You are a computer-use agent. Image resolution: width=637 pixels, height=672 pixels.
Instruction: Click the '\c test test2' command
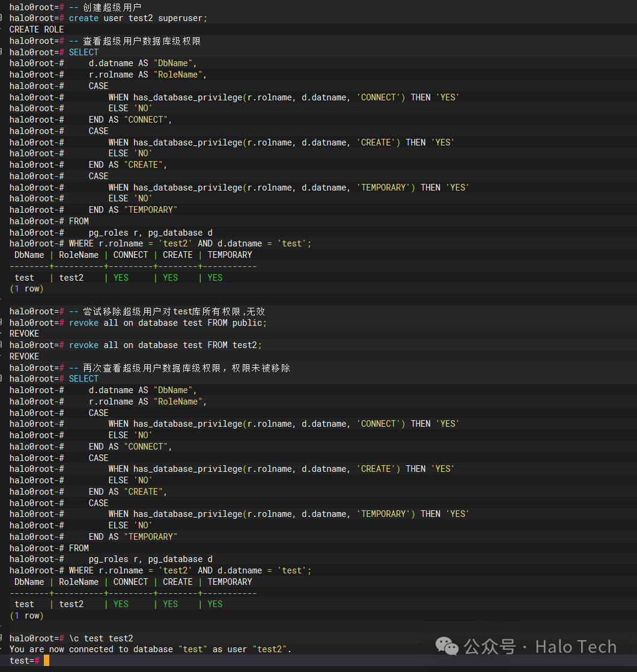pos(101,638)
